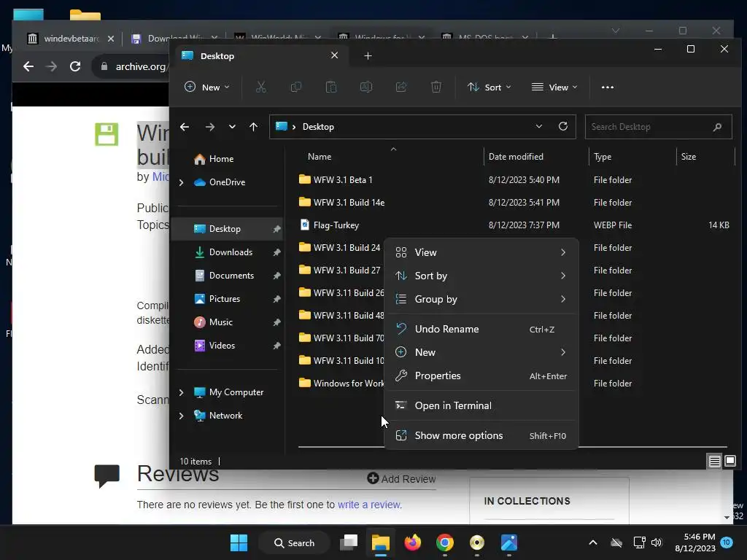The width and height of the screenshot is (747, 560).
Task: Click the taskbar Search box
Action: (x=295, y=542)
